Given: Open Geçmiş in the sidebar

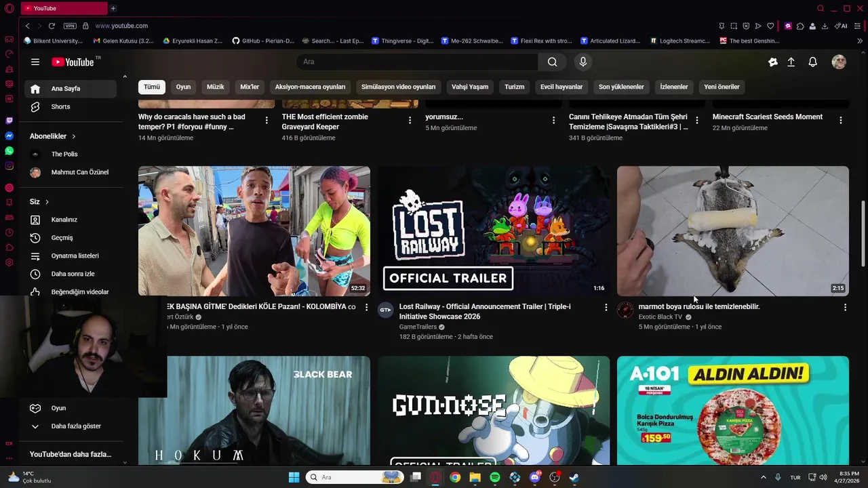Looking at the screenshot, I should 71,238.
